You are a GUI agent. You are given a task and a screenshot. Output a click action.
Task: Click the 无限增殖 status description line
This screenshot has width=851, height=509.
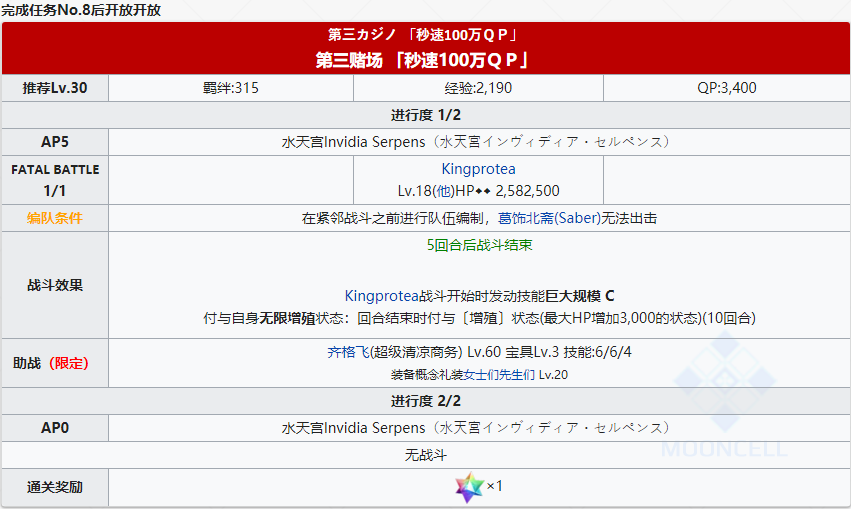point(479,318)
